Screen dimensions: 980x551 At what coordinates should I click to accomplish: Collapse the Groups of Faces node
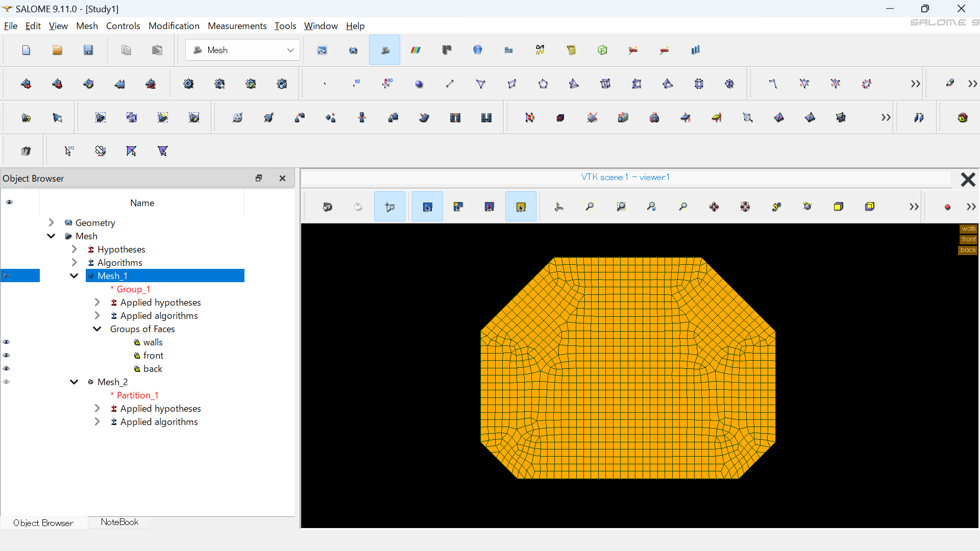click(97, 329)
